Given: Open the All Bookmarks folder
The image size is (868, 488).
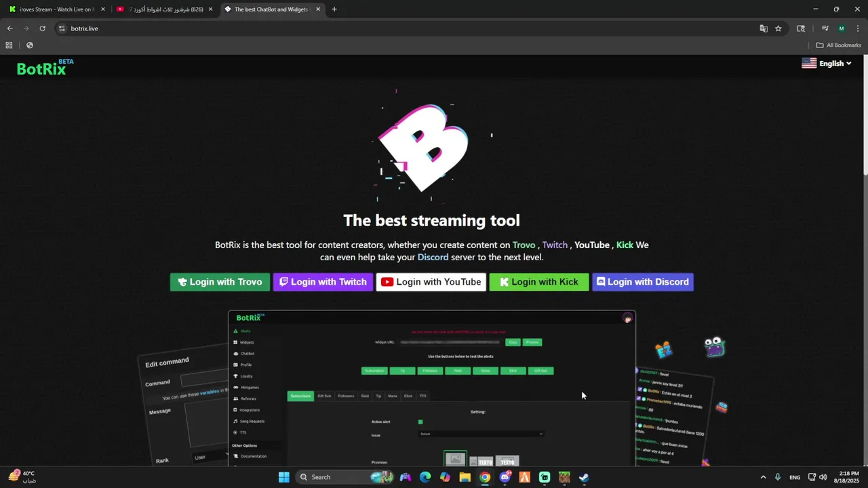Looking at the screenshot, I should 838,45.
